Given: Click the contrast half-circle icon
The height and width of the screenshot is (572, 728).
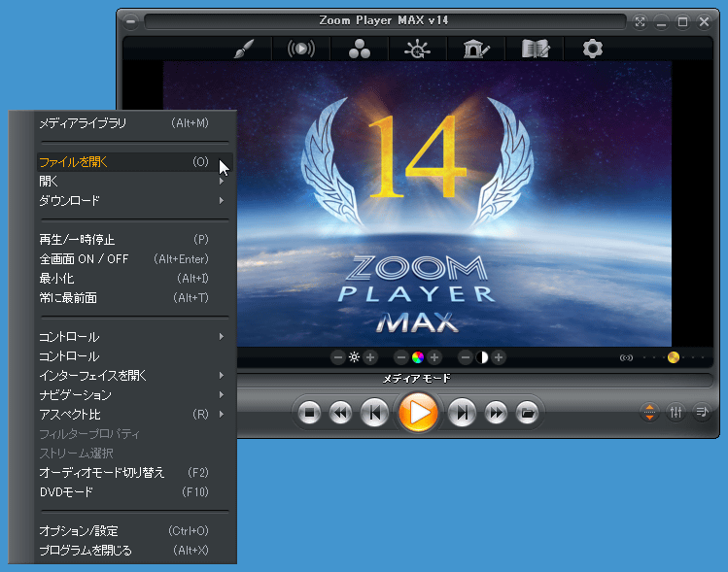Looking at the screenshot, I should (482, 357).
